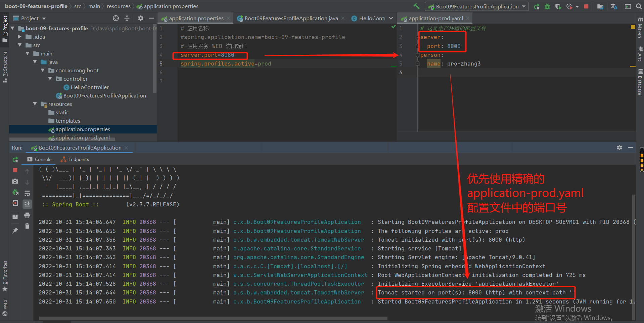Viewport: 644px width, 323px height.
Task: Select HelloController in project tree
Action: click(86, 87)
